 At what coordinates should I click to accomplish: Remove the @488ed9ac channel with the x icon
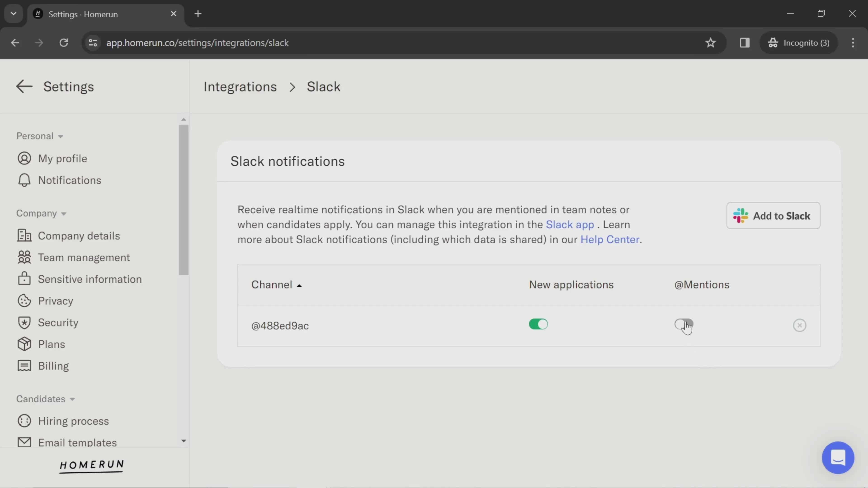pyautogui.click(x=799, y=325)
